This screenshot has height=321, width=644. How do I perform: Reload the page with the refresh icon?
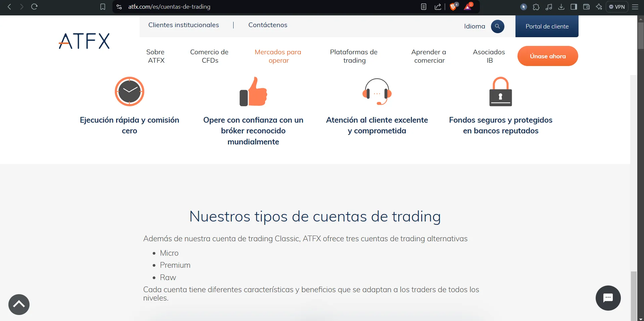tap(34, 7)
